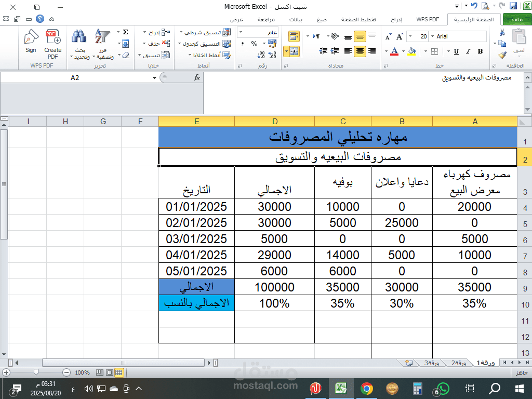Click the Undo arrow in quick access
532x399 pixels.
[x=474, y=6]
